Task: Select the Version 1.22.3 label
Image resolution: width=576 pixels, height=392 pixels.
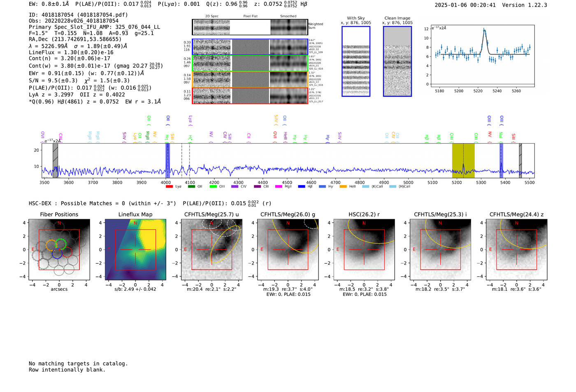Action: tap(525, 5)
